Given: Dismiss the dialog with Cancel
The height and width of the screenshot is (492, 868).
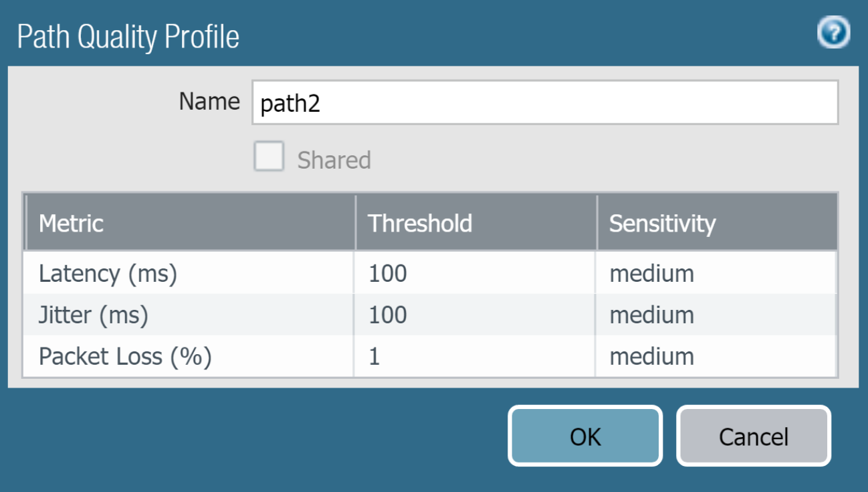Looking at the screenshot, I should [x=754, y=436].
